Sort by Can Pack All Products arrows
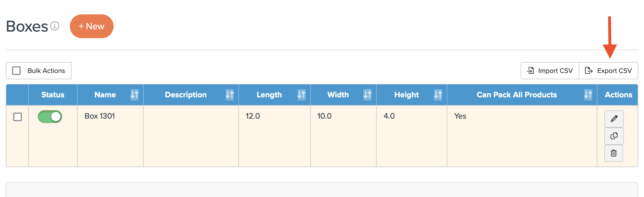 [x=588, y=94]
